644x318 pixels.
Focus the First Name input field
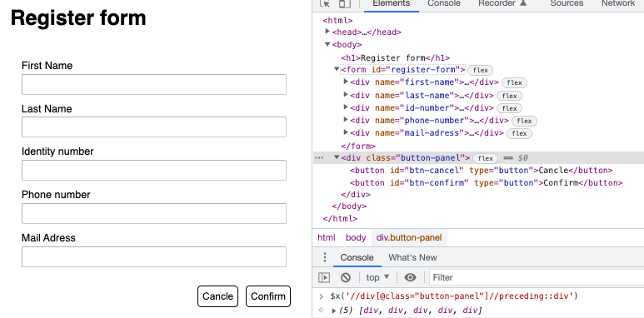pyautogui.click(x=154, y=85)
